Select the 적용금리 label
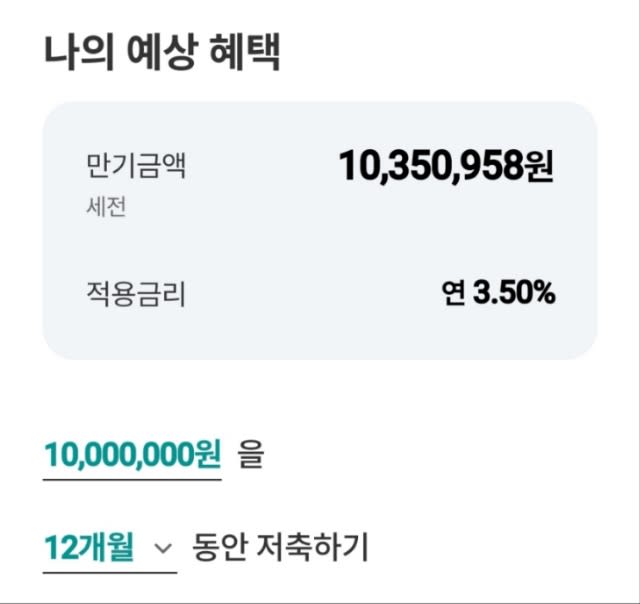The width and height of the screenshot is (640, 604). (136, 293)
